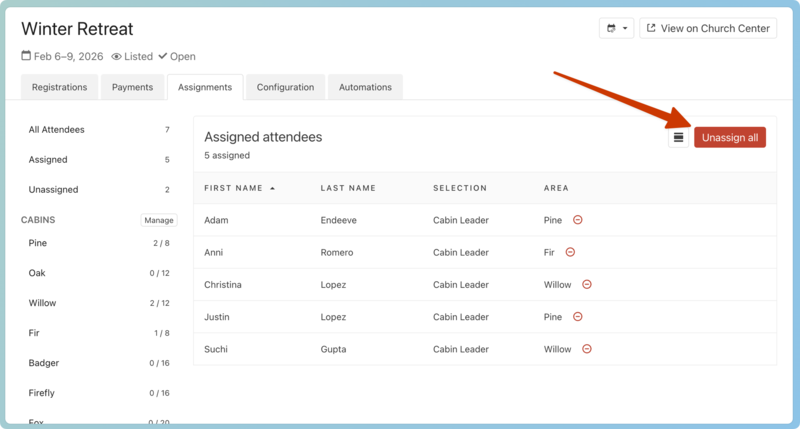Click Manage button beside Cabins
This screenshot has height=429, width=800.
(x=159, y=220)
